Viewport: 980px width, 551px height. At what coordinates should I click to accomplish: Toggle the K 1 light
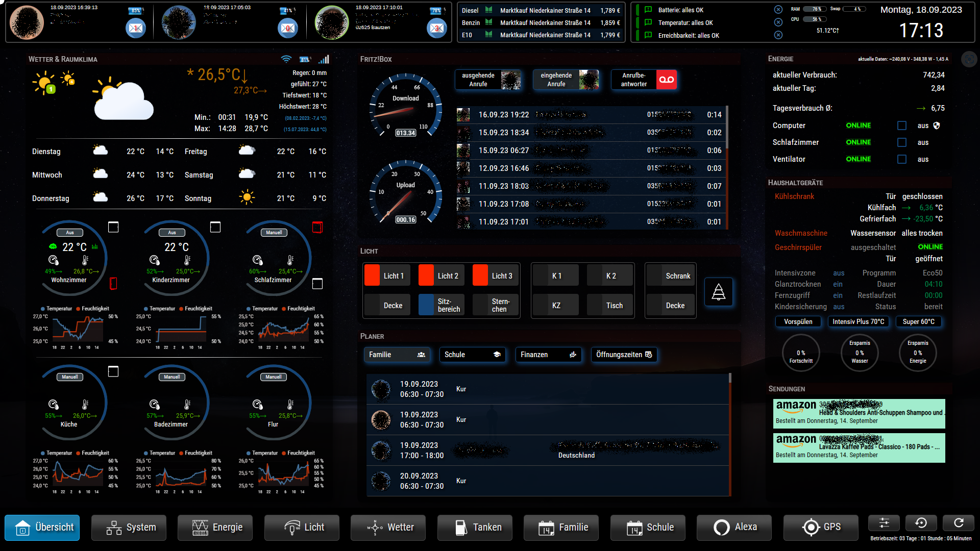tap(556, 275)
